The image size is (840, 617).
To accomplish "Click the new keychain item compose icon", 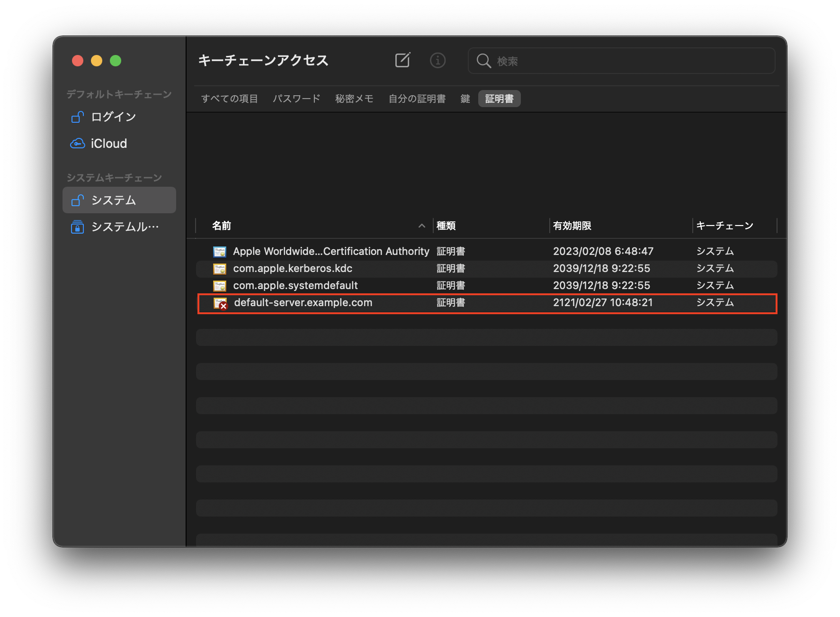I will pyautogui.click(x=402, y=60).
